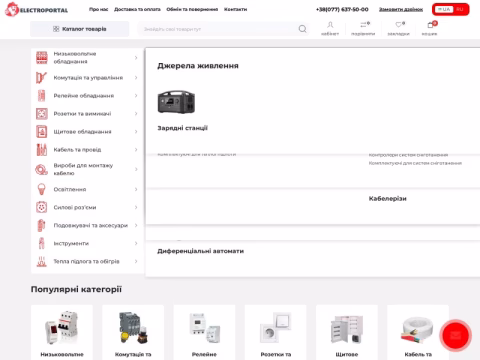Select Силові роз'єми category
The image size is (480, 360).
75,207
